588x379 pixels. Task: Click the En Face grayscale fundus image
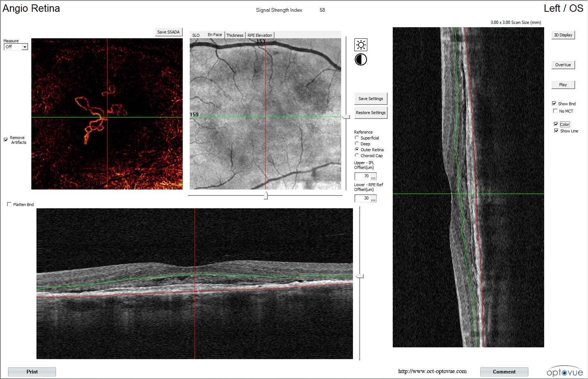[265, 114]
